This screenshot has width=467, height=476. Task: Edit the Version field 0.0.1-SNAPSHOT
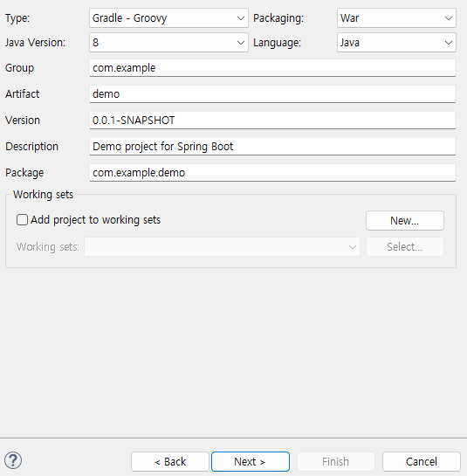click(x=272, y=121)
